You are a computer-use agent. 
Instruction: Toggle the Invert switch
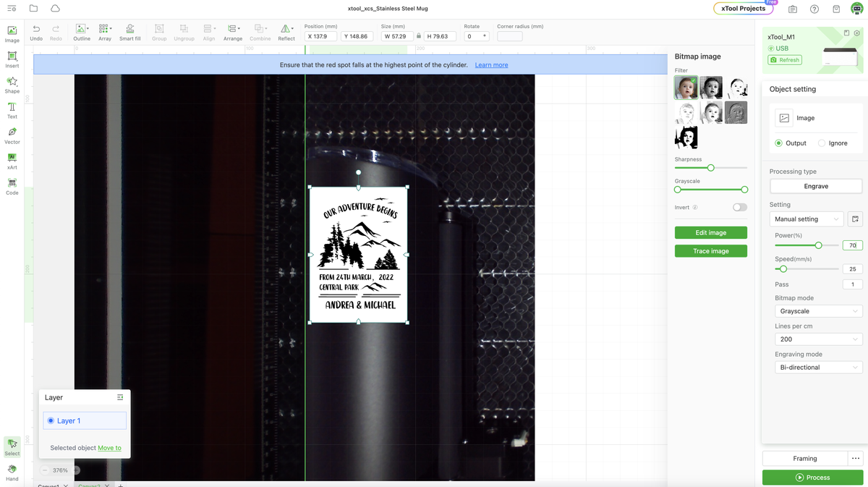(x=739, y=207)
